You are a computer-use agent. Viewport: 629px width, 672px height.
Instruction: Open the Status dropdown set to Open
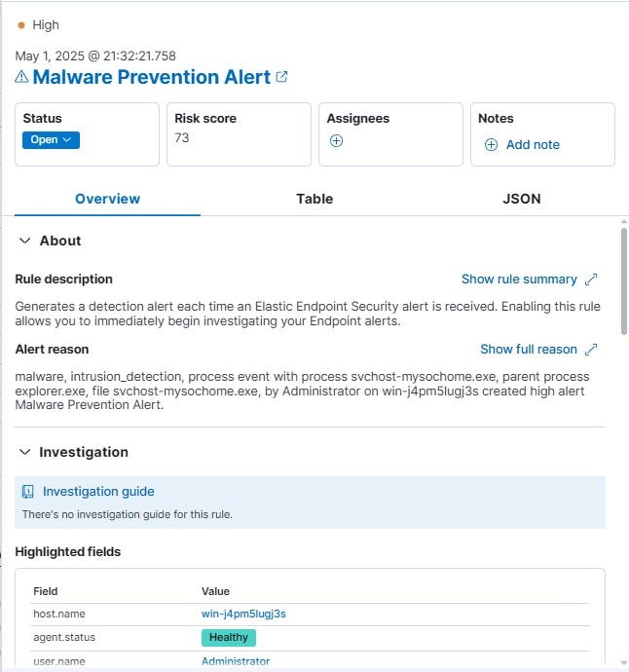click(51, 140)
